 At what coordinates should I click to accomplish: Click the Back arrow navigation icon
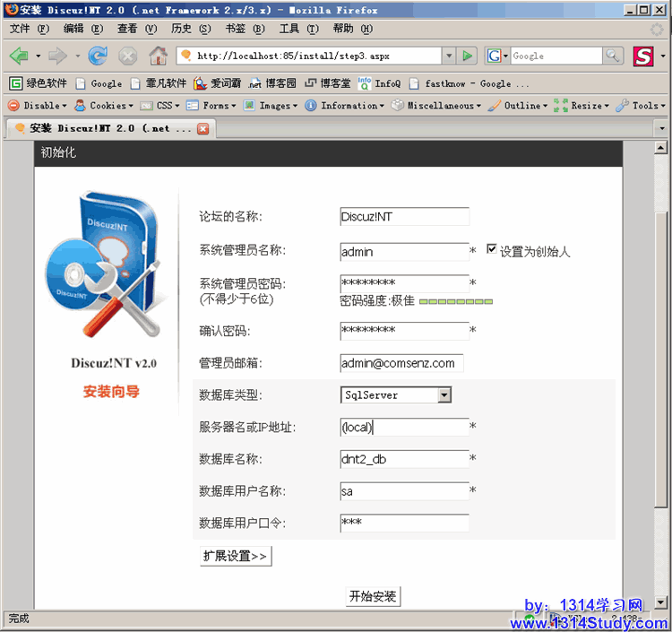click(19, 56)
